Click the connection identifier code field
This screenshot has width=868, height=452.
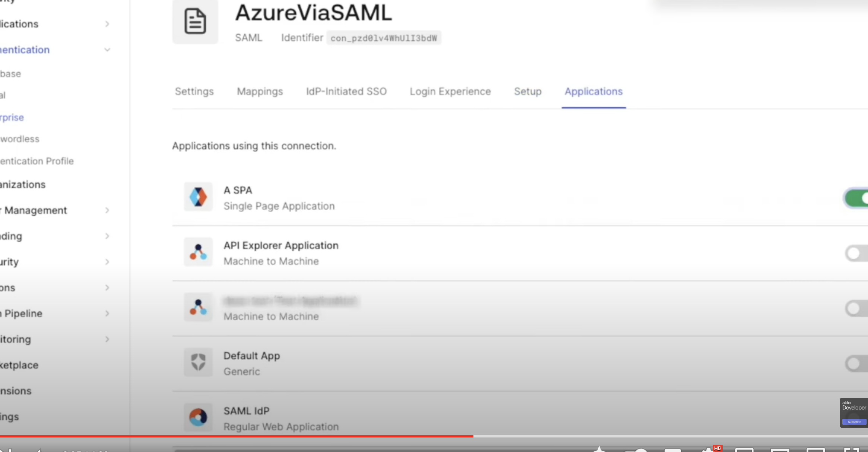[383, 38]
